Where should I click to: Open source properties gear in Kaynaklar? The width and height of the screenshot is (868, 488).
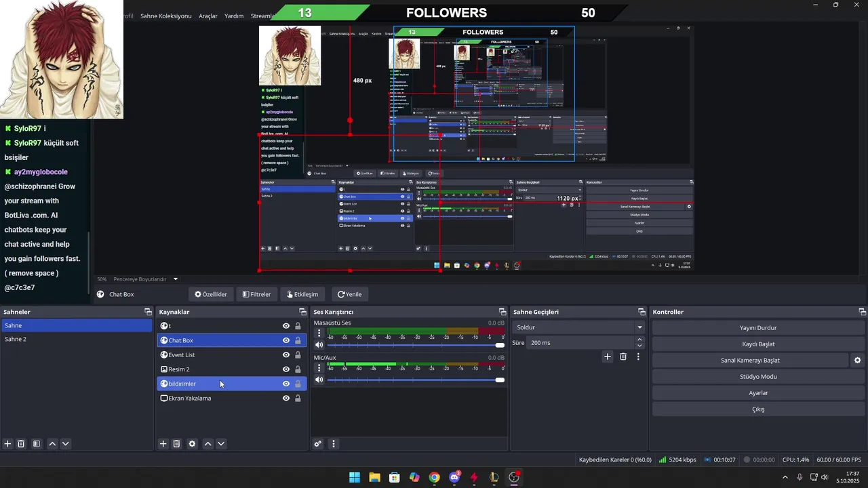pos(192,444)
